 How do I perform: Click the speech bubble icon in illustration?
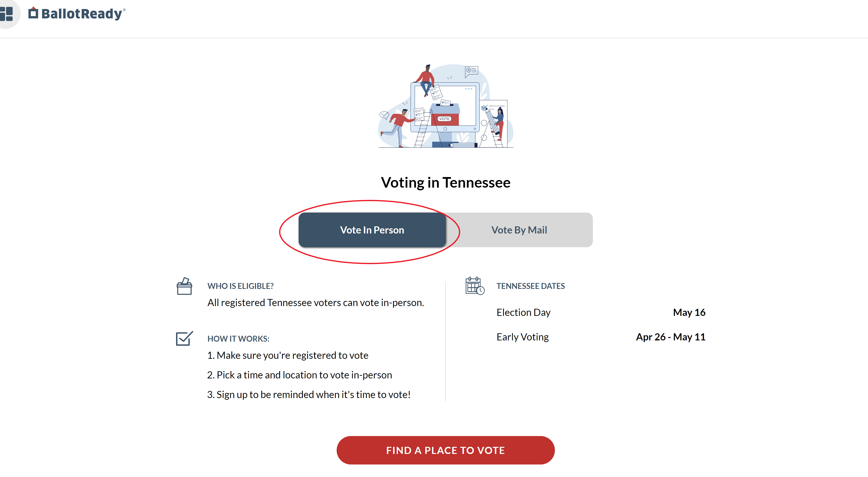[x=472, y=71]
